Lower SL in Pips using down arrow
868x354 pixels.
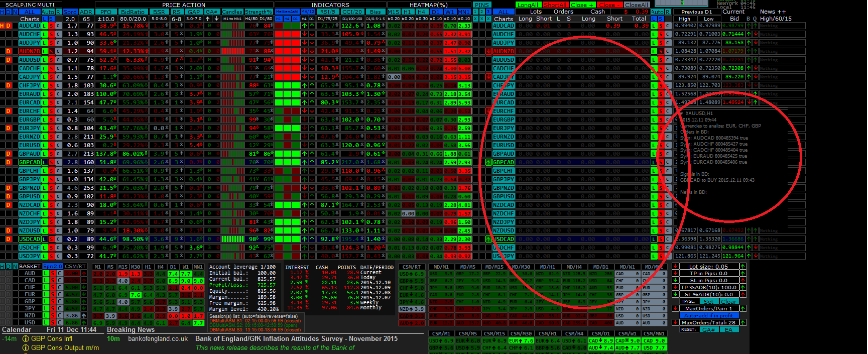tap(675, 281)
